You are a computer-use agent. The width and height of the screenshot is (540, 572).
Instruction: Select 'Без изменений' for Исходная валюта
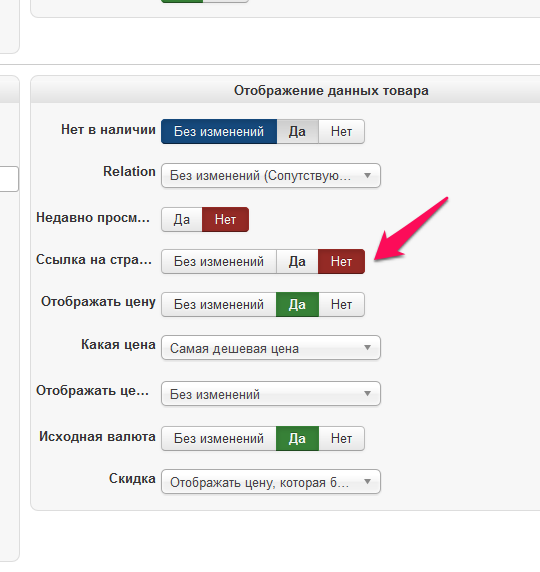219,438
